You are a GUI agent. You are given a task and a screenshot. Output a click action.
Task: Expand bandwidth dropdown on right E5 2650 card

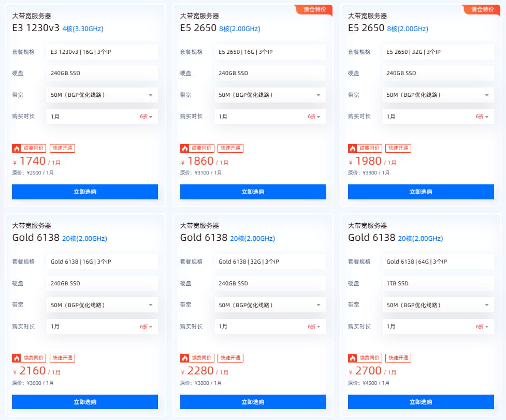pos(438,95)
